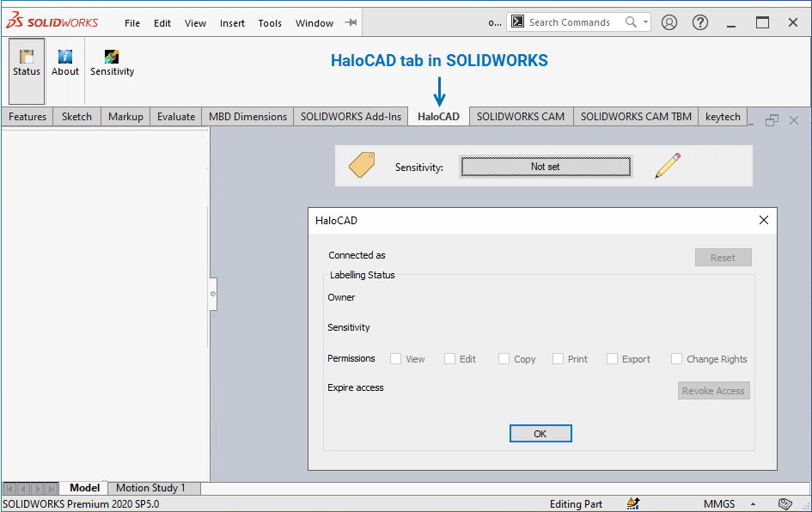The image size is (812, 512).
Task: Click the yellow tag label icon
Action: point(362,165)
